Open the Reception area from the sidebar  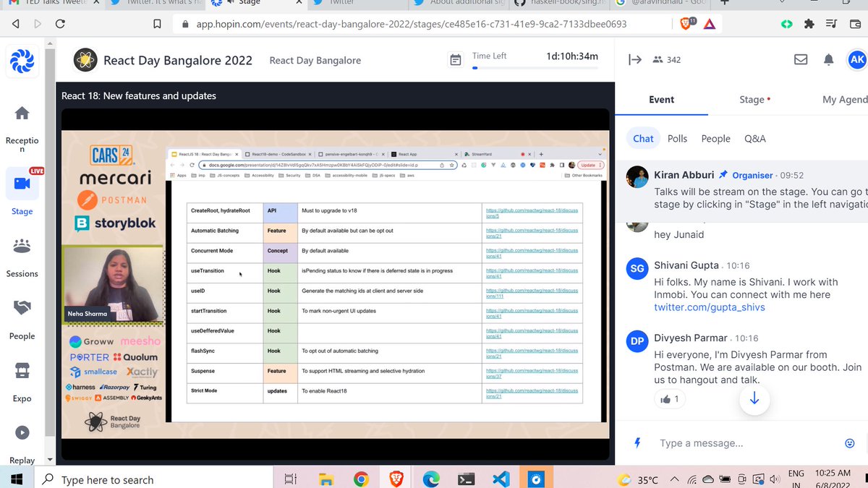pos(22,128)
